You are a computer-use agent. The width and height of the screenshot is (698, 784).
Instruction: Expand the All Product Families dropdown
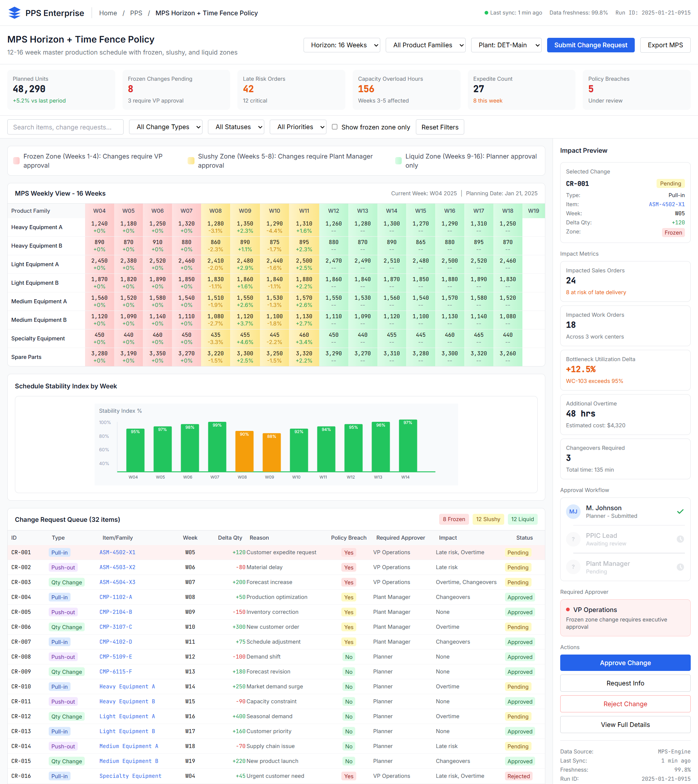pyautogui.click(x=425, y=45)
